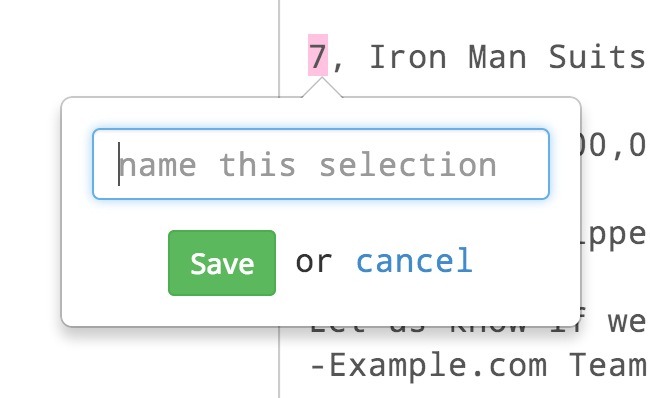
Task: Click the green Save button
Action: coord(222,263)
